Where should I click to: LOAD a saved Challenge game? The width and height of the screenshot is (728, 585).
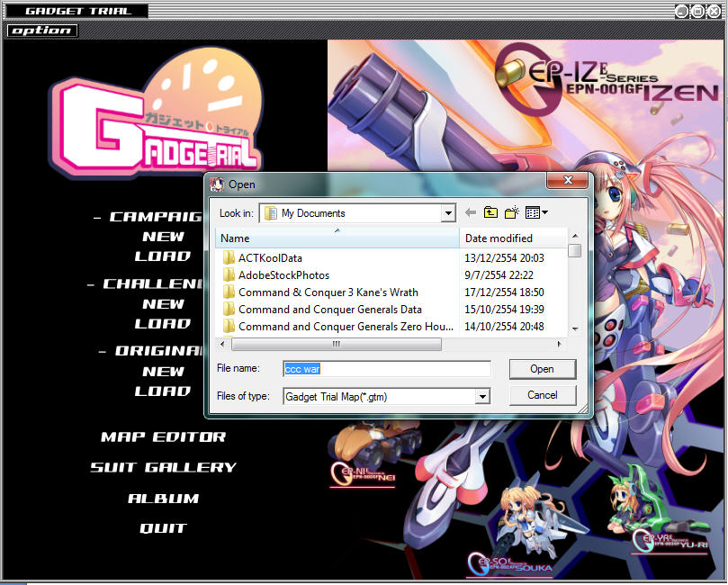click(163, 324)
